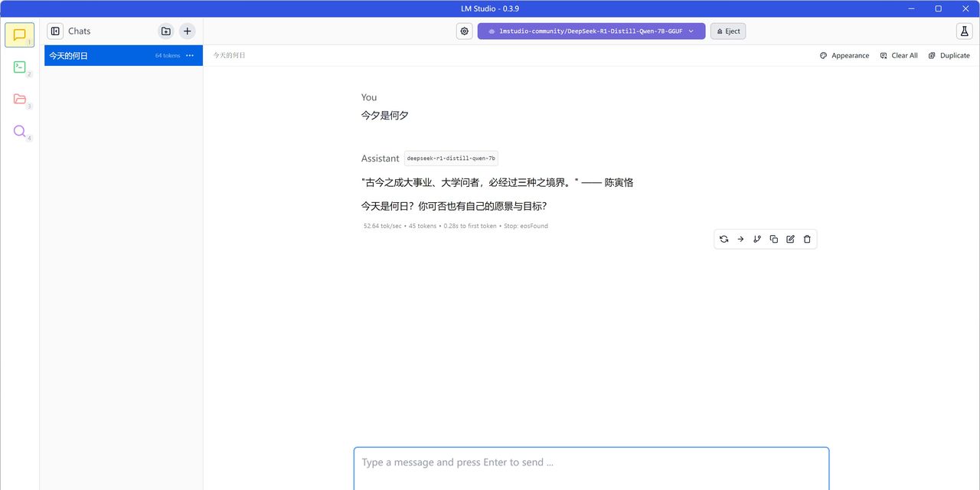
Task: Close the LM Studio window
Action: [x=965, y=8]
